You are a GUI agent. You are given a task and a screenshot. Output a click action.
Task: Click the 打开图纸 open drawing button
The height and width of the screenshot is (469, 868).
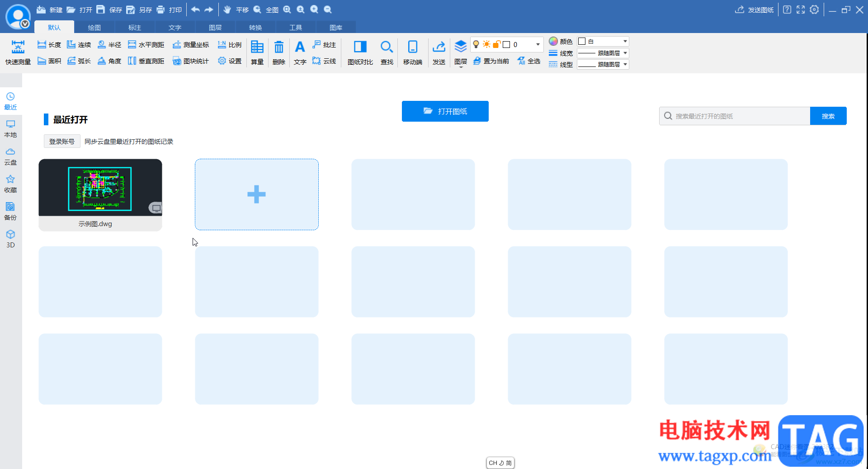pos(445,111)
